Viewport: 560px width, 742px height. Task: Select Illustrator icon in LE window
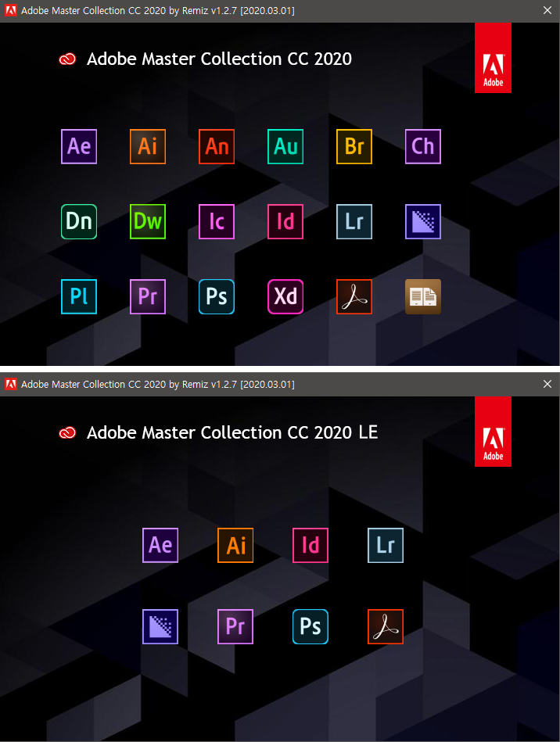click(x=235, y=545)
